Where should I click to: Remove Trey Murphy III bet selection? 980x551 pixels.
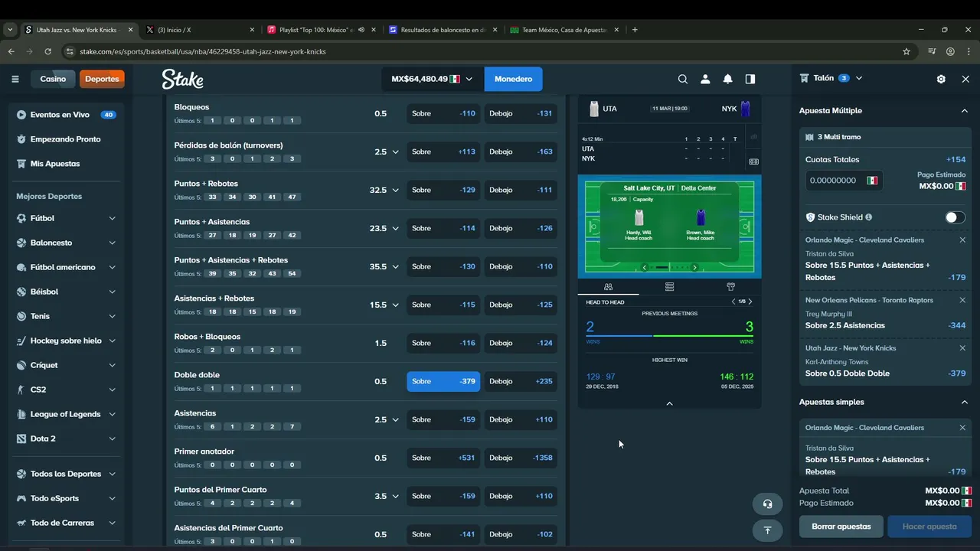coord(962,300)
